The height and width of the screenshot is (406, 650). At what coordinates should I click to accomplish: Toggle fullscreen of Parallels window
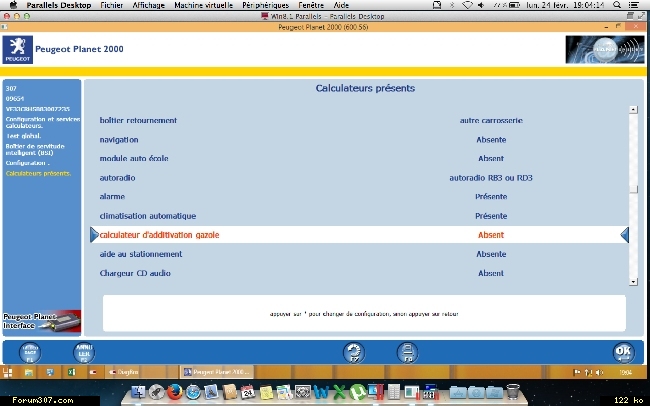pos(642,16)
